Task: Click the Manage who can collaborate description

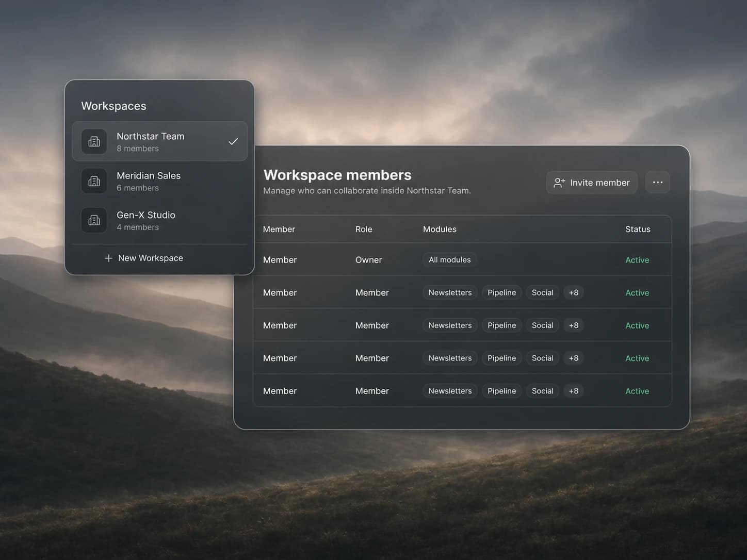Action: 367,191
